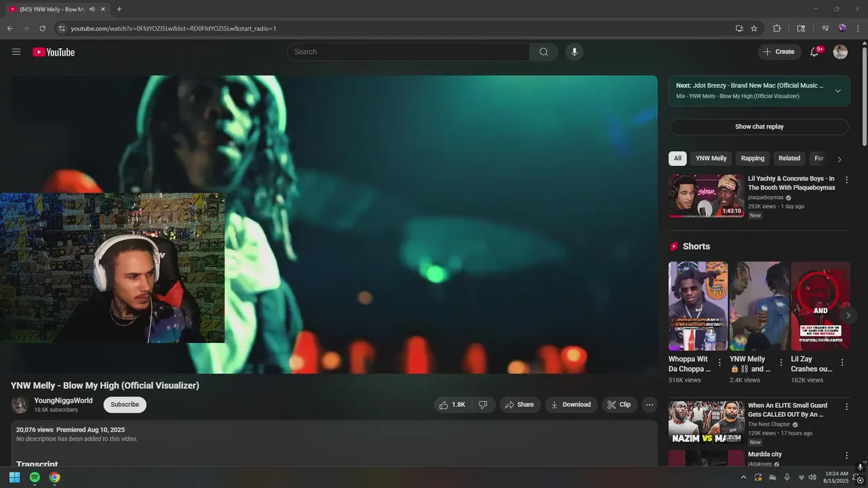The image size is (868, 488).
Task: Go to the YouTube home logo
Action: pyautogui.click(x=54, y=52)
